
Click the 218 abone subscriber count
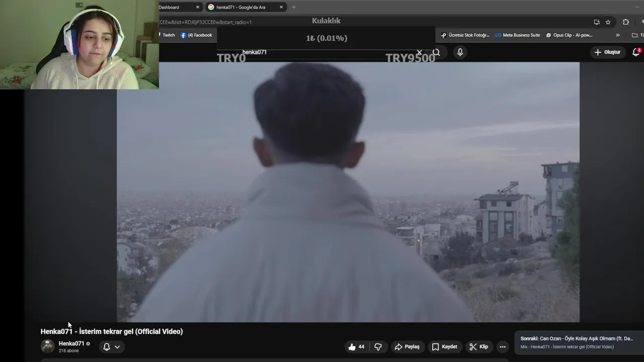tap(68, 351)
